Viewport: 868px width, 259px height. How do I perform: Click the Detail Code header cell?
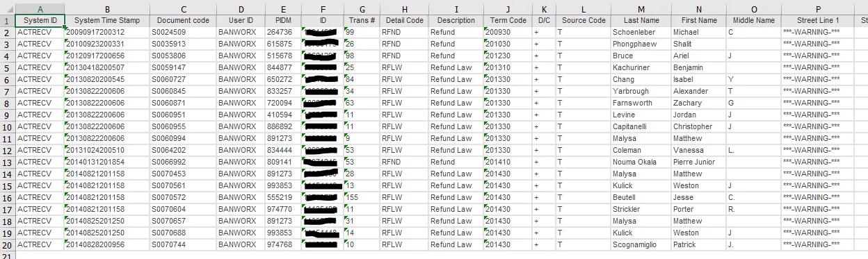(404, 21)
